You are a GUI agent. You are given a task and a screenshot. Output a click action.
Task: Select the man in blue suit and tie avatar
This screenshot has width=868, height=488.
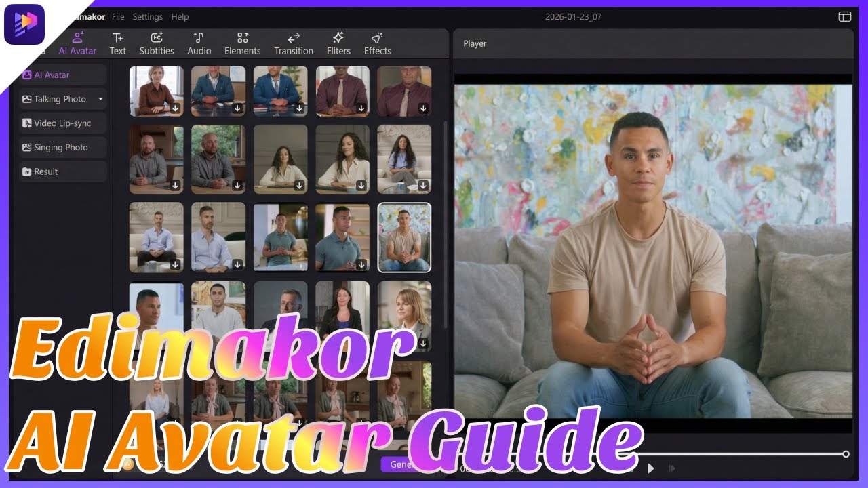click(281, 90)
